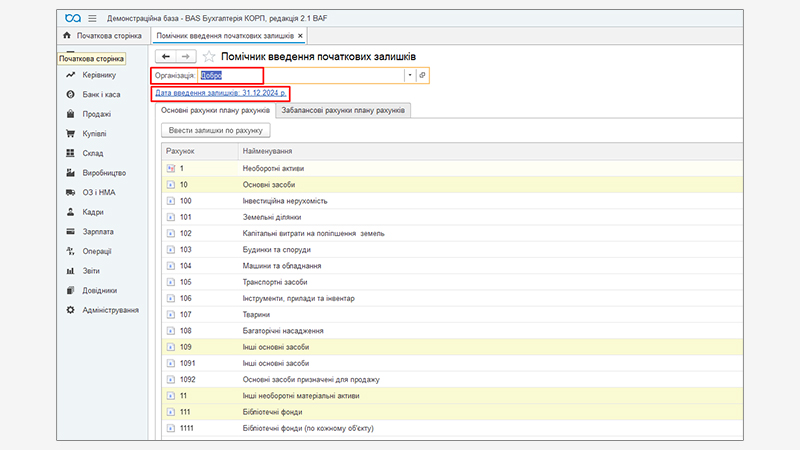Click the Адміністрування gear icon
This screenshot has height=450, width=800.
tap(71, 310)
